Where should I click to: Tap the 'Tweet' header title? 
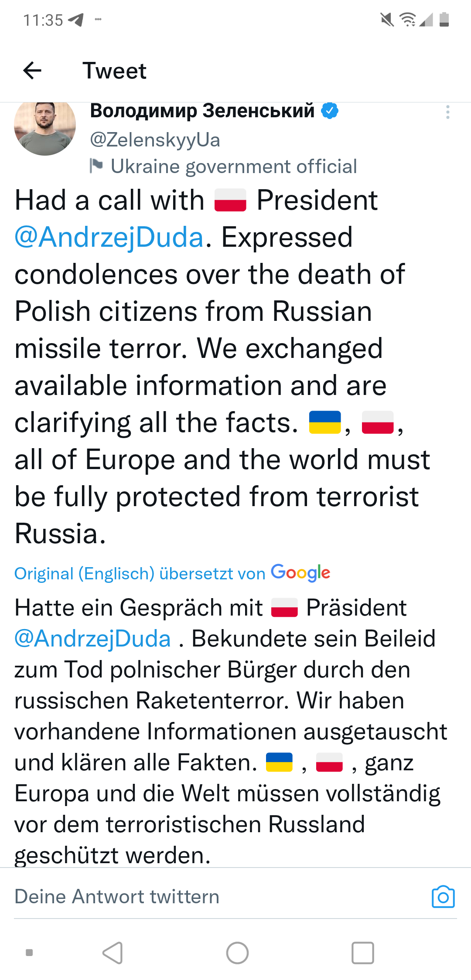pos(114,71)
